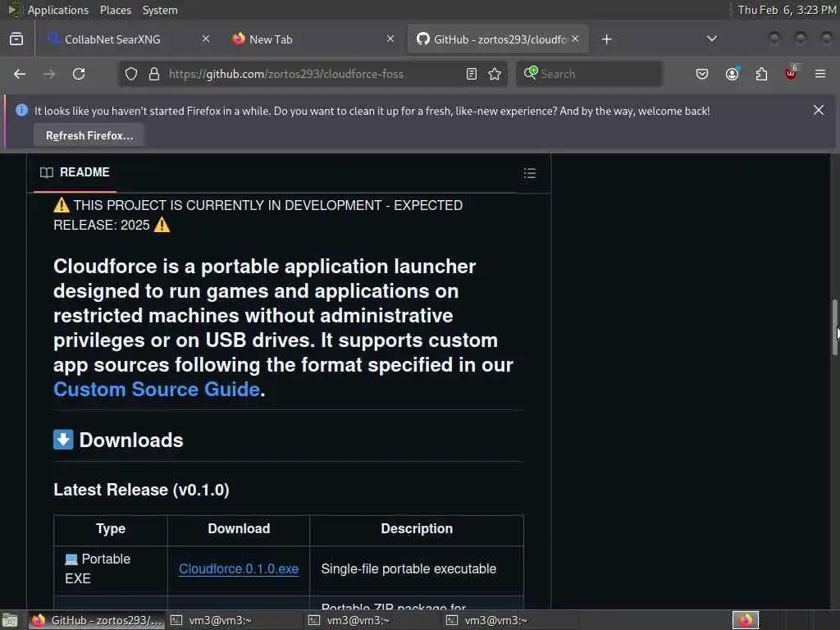The image size is (840, 630).
Task: Open a new tab with the plus button
Action: (606, 39)
